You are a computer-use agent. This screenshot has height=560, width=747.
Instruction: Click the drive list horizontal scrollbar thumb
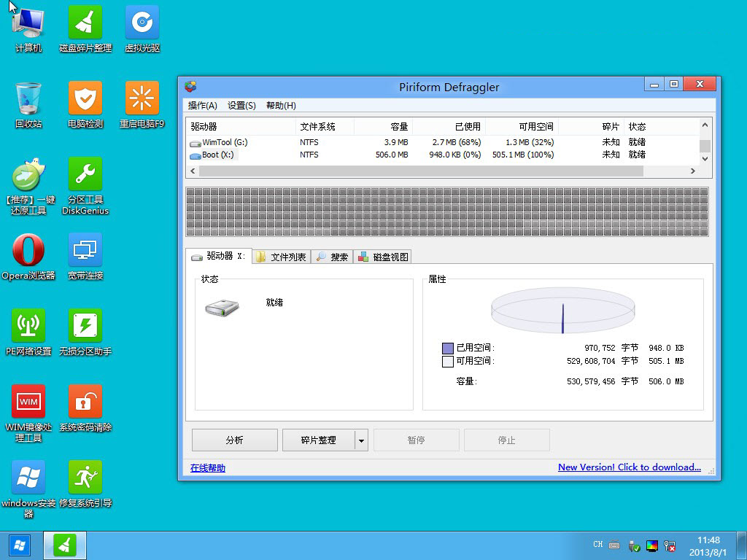(421, 171)
